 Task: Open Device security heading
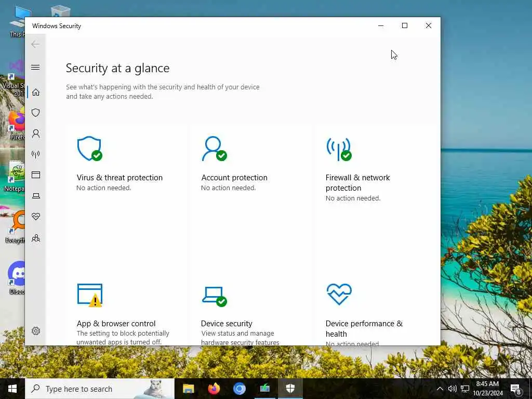coord(227,323)
